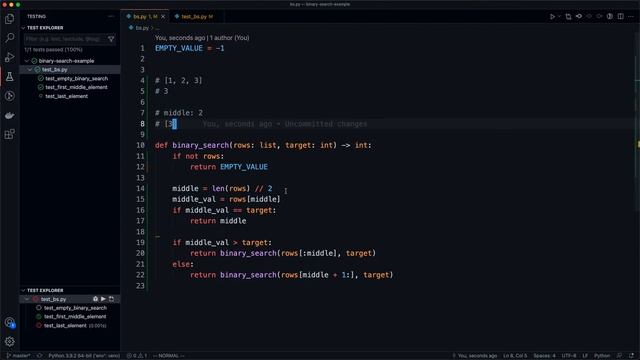Select test_first_middle_element in lower explorer
640x360 pixels.
tap(75, 317)
